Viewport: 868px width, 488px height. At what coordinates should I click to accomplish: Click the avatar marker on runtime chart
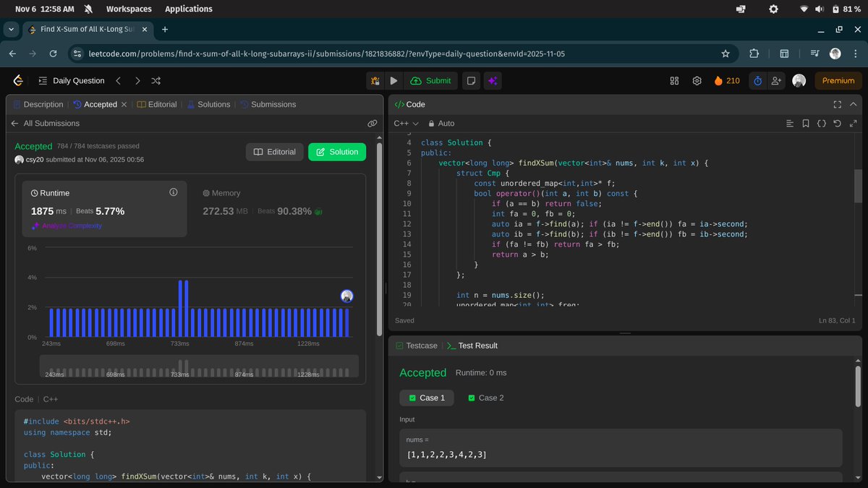(346, 296)
